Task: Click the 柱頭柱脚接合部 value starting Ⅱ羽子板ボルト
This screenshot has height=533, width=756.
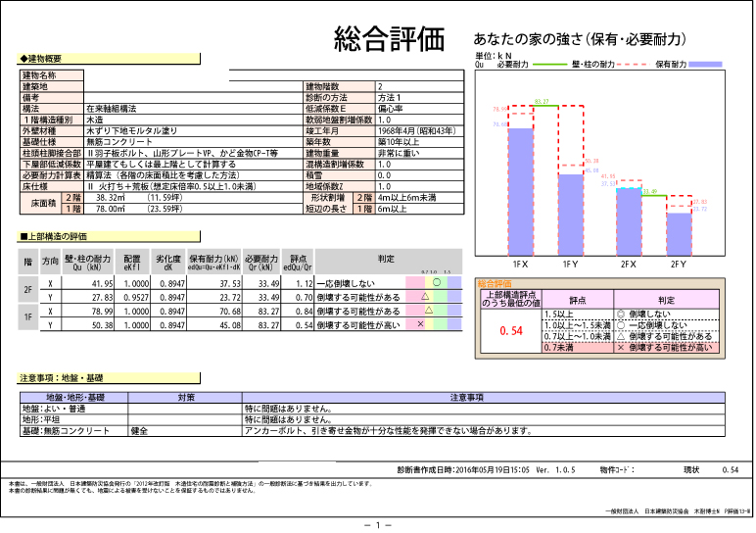Action: (x=182, y=154)
